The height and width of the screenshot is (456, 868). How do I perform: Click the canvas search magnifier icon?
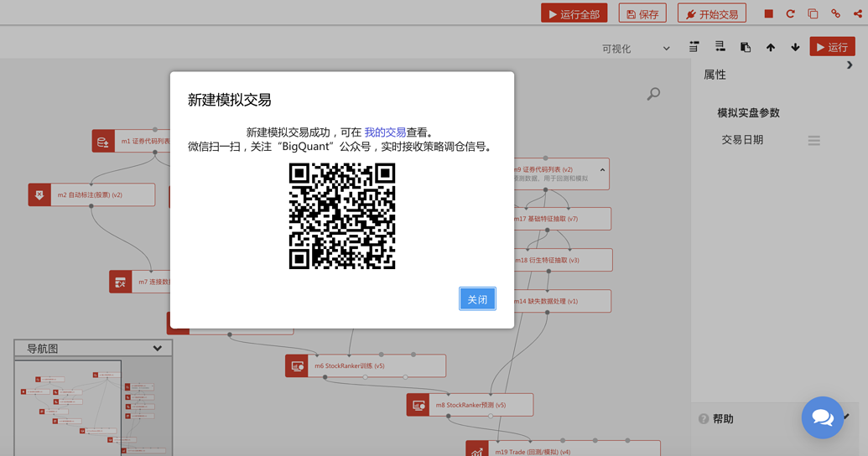click(x=654, y=94)
